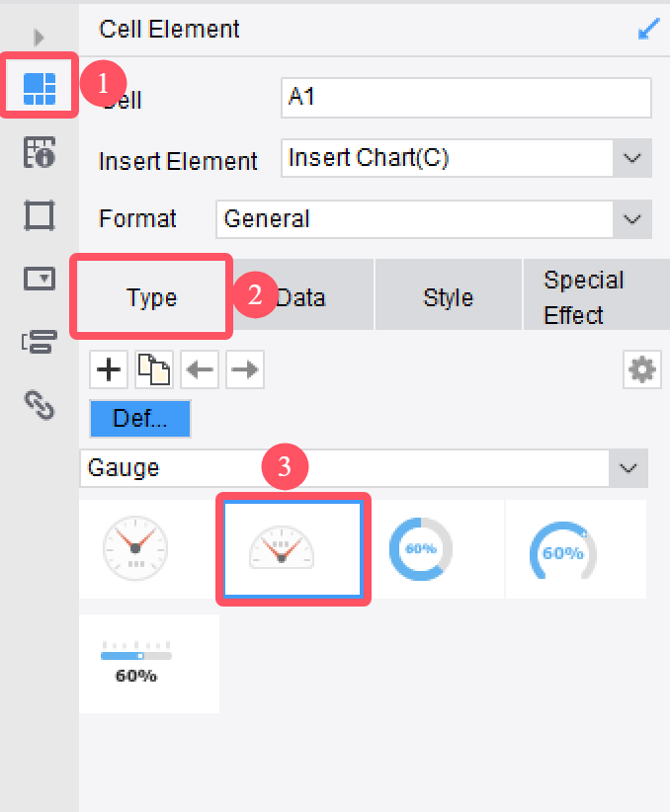Switch to the Style tab

(x=448, y=294)
